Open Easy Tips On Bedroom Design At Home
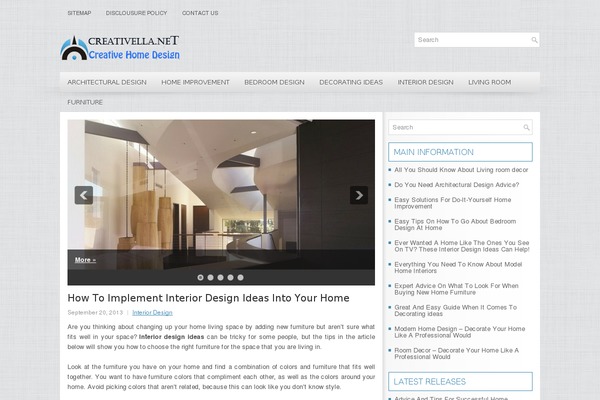Viewport: 600px width, 400px height. point(455,224)
